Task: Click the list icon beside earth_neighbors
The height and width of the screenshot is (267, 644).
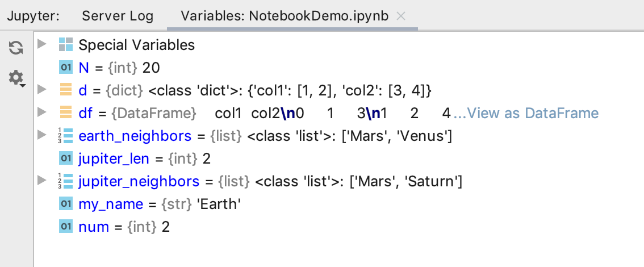Action: tap(66, 135)
